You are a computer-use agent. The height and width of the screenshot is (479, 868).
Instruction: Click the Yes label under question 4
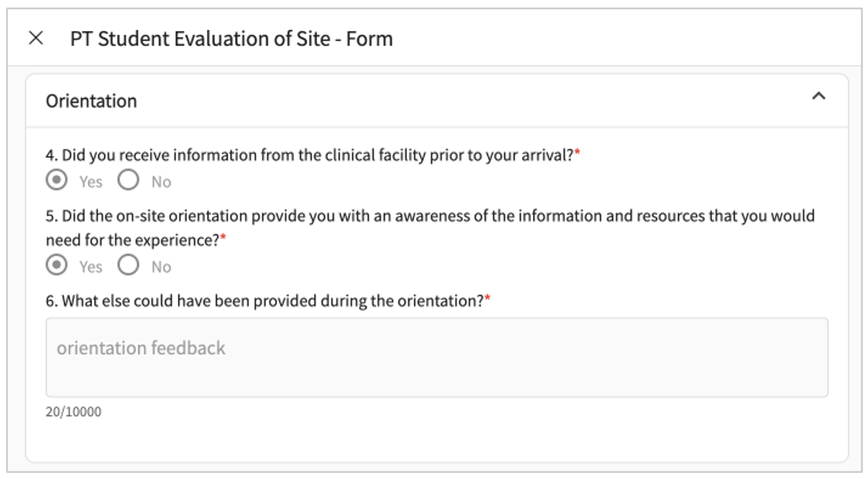[x=91, y=182]
